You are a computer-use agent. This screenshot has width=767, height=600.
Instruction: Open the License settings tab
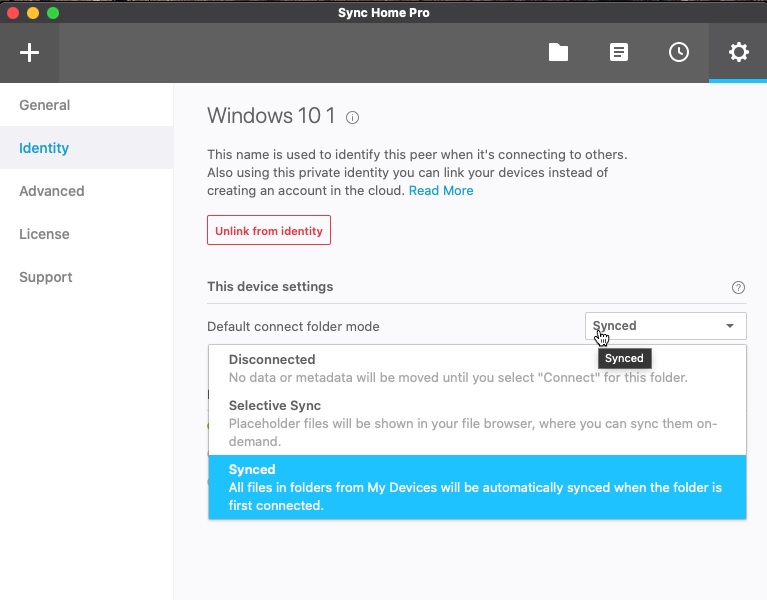point(87,234)
